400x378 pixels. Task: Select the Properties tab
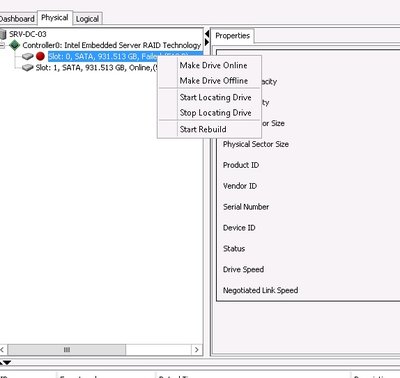tap(232, 36)
